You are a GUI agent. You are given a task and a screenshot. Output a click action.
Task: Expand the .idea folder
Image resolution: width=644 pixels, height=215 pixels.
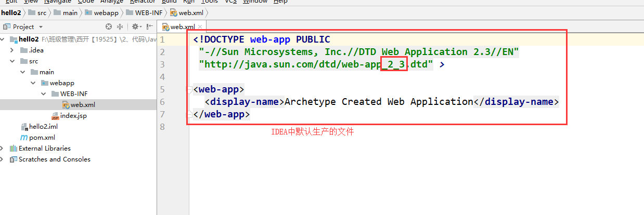(x=12, y=50)
